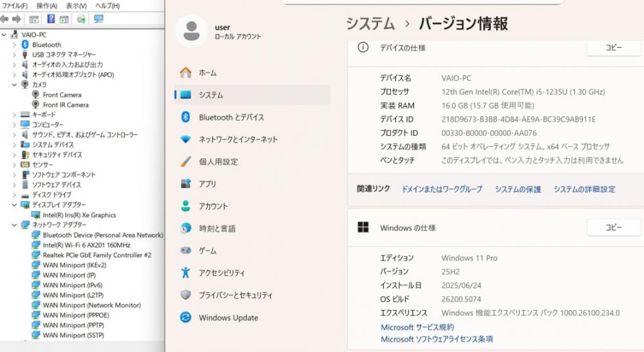Click the Windows logo beside Windows の仕様

363,227
